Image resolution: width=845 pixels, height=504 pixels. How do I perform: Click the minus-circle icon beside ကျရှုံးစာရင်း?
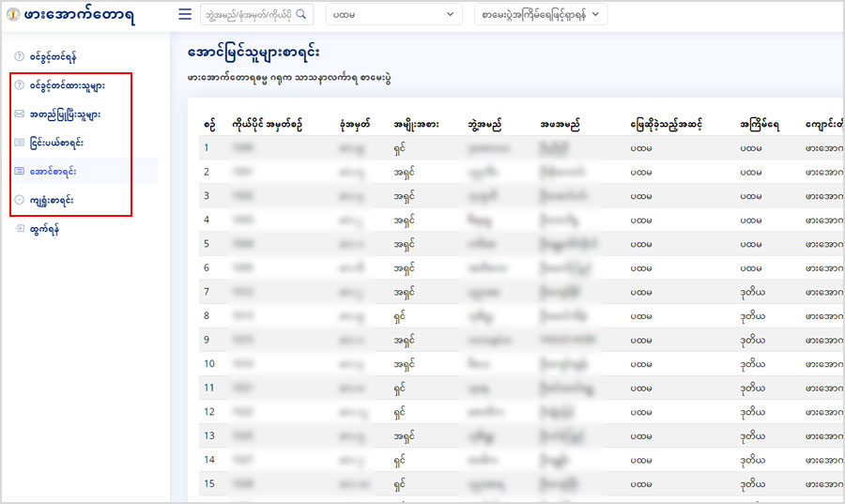coord(20,200)
